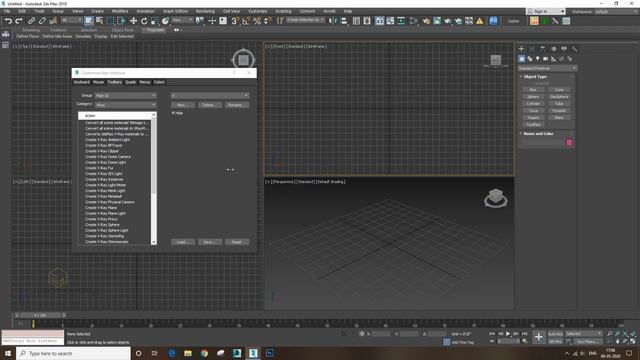Open the Reference Coordinate System View dropdown

click(182, 20)
